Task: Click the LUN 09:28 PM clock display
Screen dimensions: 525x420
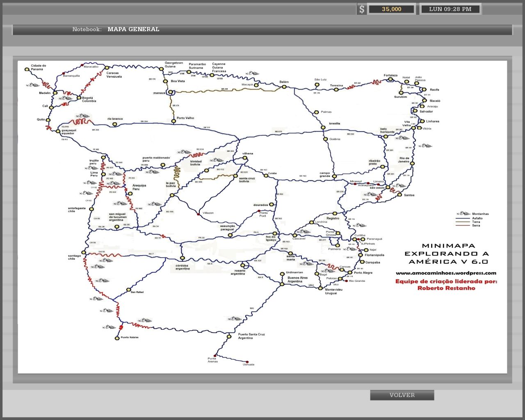Action: [x=450, y=9]
